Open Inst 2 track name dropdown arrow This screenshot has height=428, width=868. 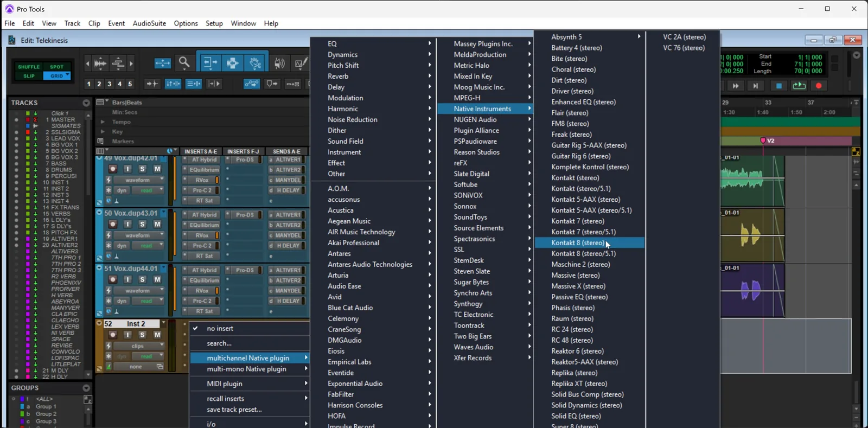[163, 324]
